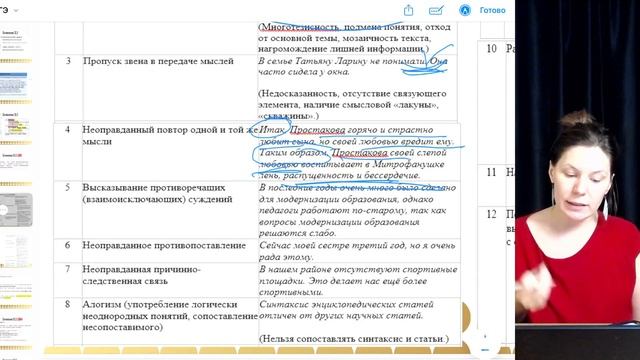This screenshot has width=640, height=360.
Task: Click the Готово button
Action: tap(492, 10)
